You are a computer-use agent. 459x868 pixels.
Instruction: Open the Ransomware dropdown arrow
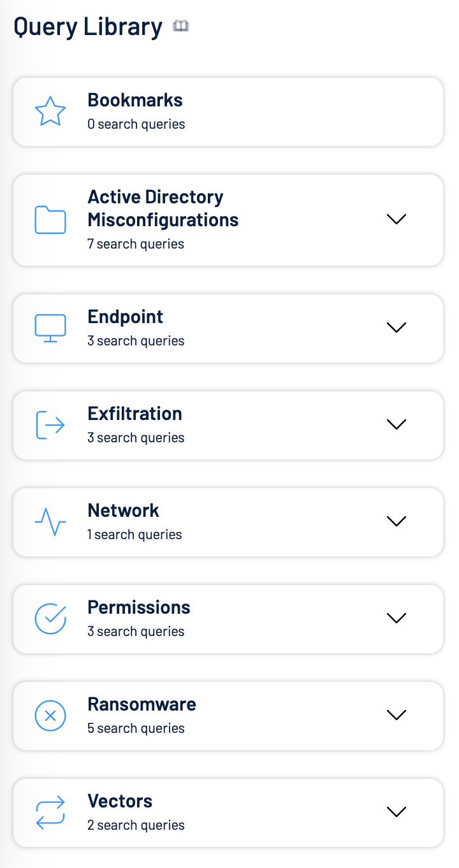point(397,715)
